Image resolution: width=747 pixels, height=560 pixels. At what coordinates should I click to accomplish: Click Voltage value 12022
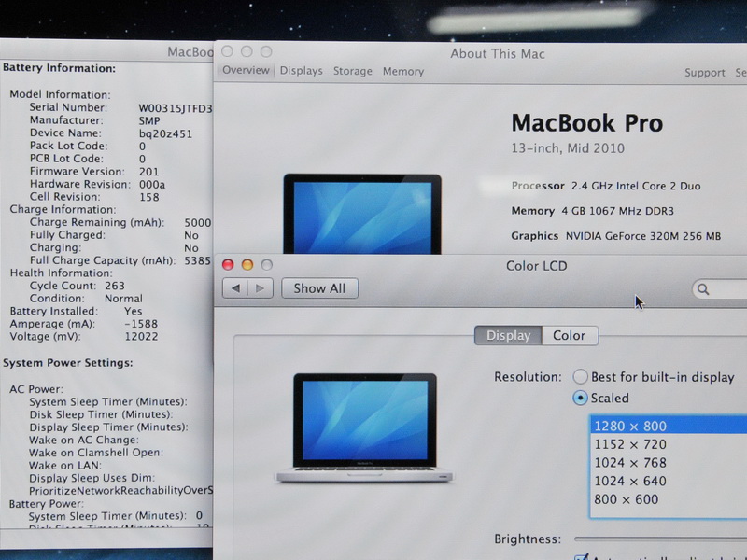pyautogui.click(x=142, y=337)
